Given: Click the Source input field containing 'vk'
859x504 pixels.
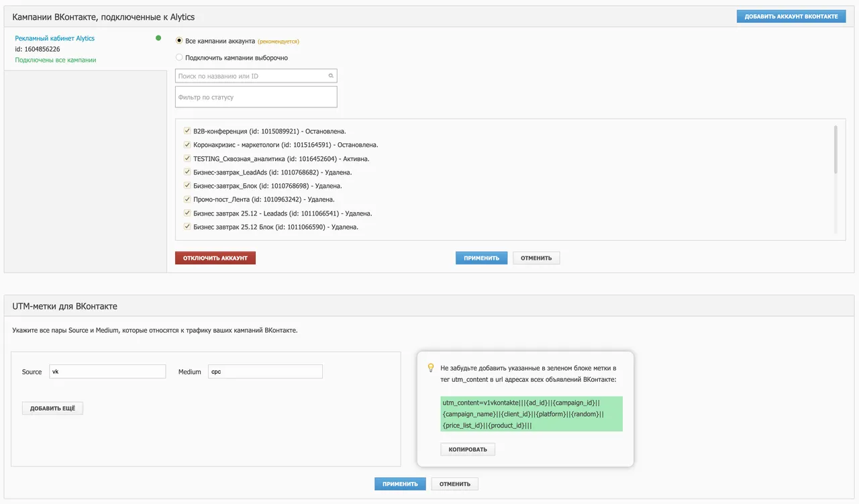Looking at the screenshot, I should click(x=107, y=372).
